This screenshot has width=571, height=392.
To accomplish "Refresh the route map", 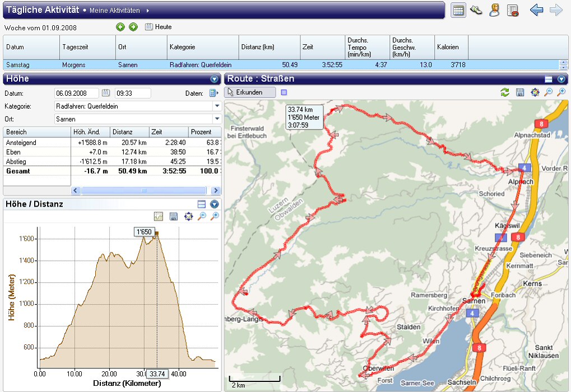I will 505,92.
